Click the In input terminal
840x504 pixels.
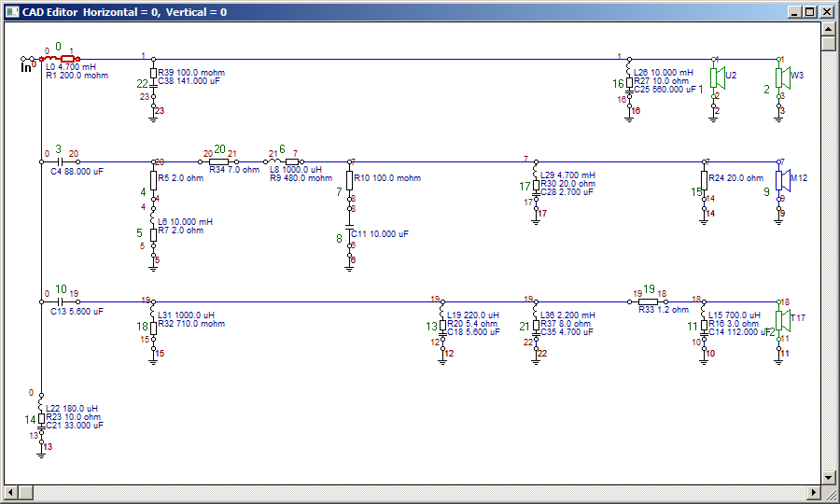click(28, 64)
